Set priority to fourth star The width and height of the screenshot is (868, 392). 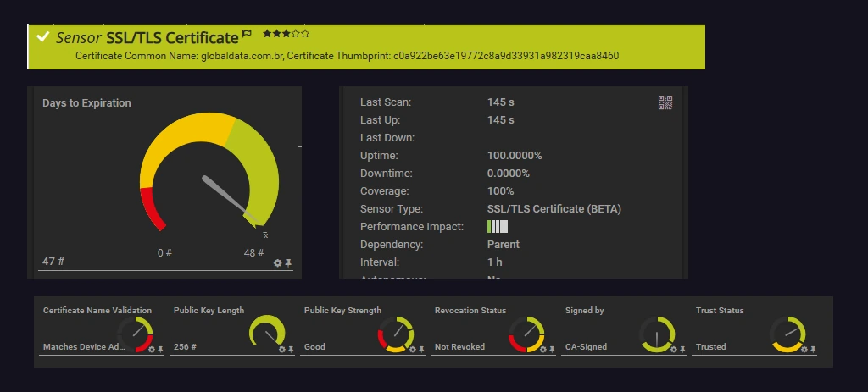295,34
